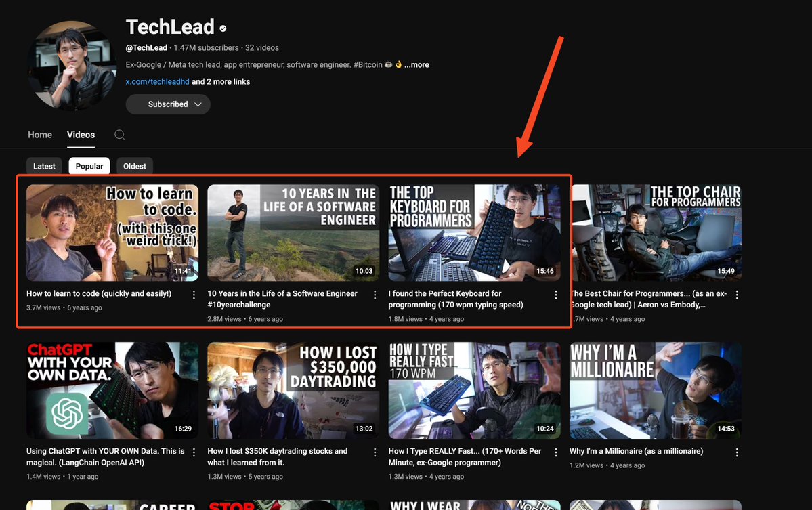
Task: Open 'How I Type REALLY Fast' video title
Action: pos(465,456)
